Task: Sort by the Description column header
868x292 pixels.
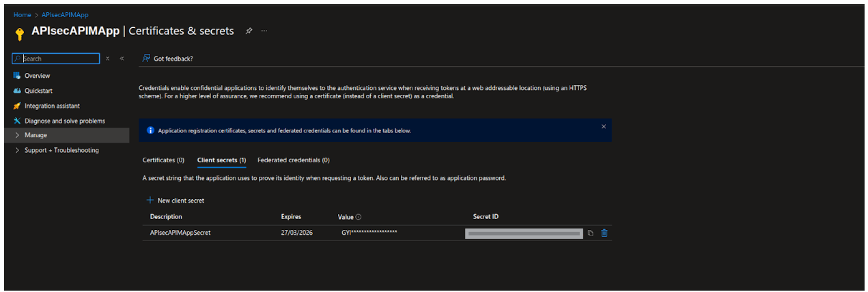Action: point(166,217)
